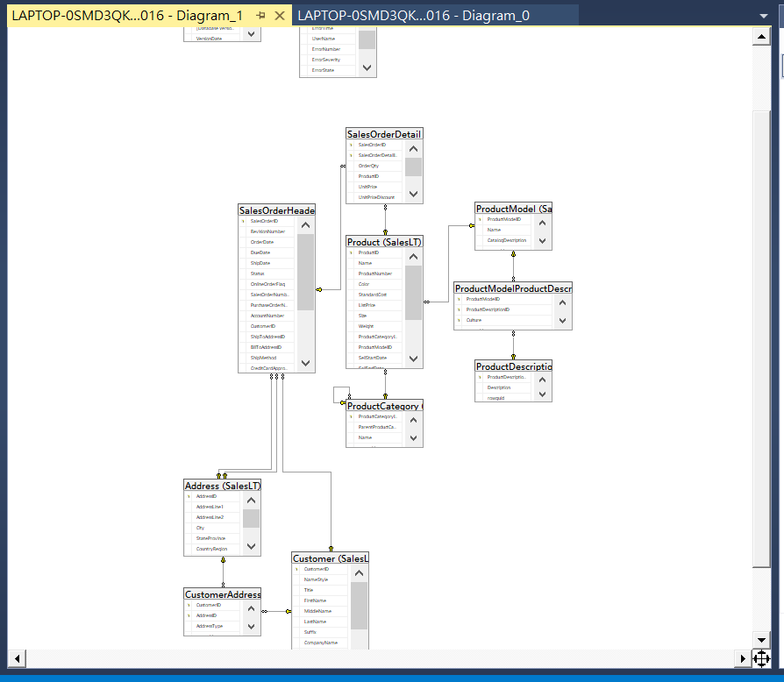The width and height of the screenshot is (784, 682).
Task: Click up arrow in CustomerAddress table
Action: (252, 608)
